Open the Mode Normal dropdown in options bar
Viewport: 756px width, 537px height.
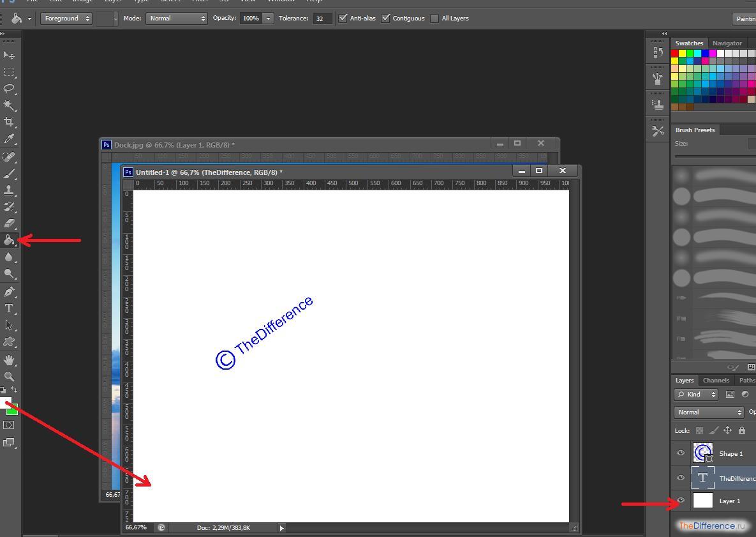(177, 19)
